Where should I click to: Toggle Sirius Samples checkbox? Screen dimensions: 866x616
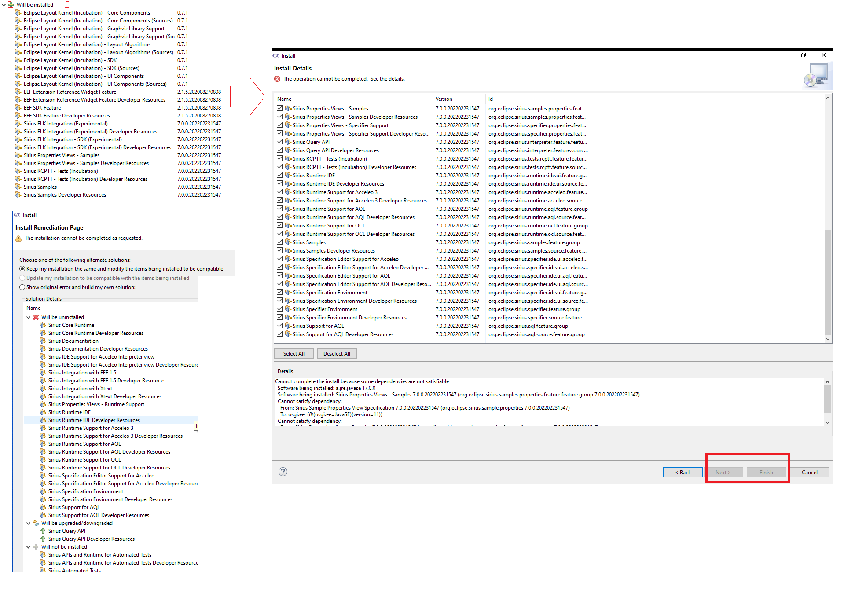[279, 242]
